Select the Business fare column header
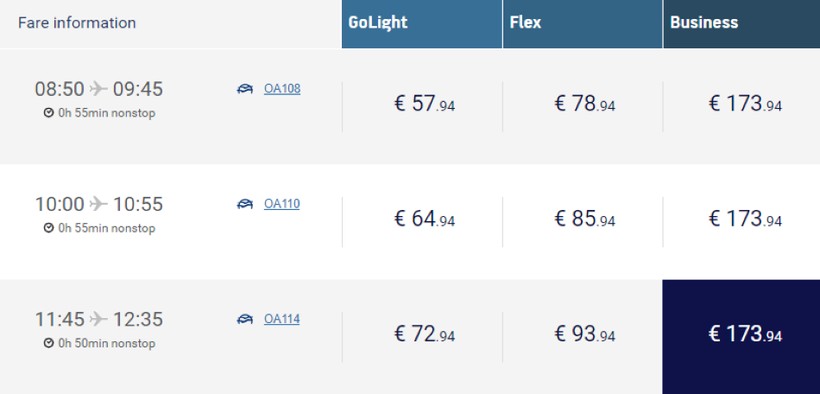Viewport: 820px width, 394px height. pyautogui.click(x=742, y=24)
